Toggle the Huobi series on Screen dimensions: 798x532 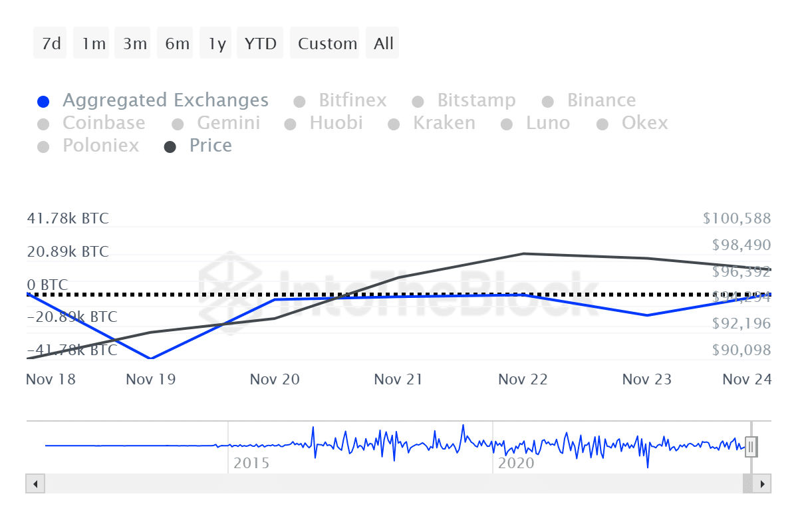coord(291,123)
